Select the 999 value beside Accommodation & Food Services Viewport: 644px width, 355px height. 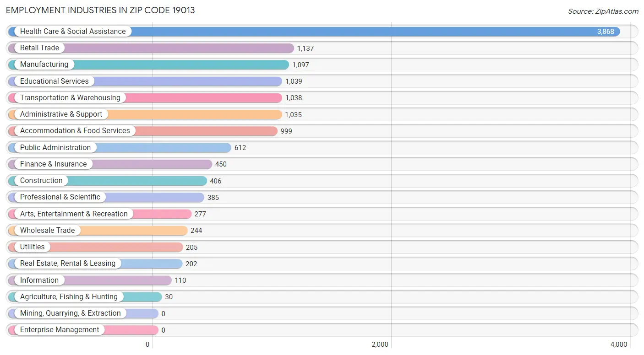286,131
